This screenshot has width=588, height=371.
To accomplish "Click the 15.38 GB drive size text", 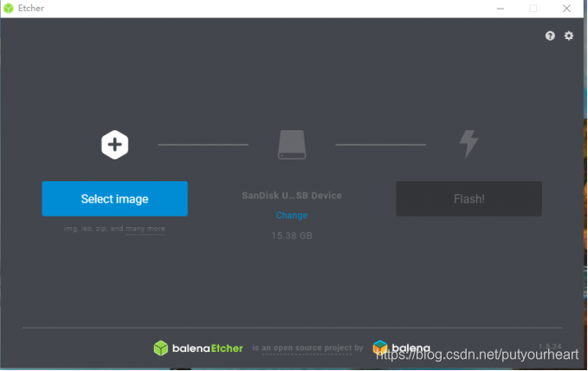I will coord(292,236).
